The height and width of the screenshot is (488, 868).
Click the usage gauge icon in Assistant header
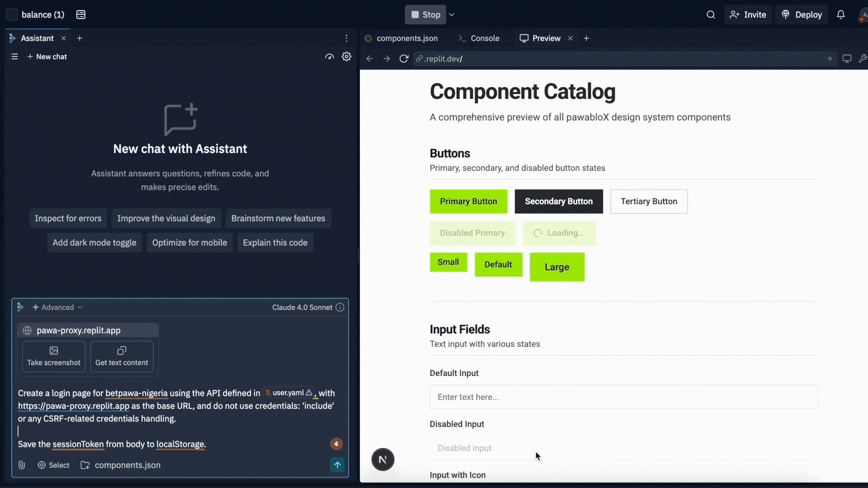(x=330, y=56)
